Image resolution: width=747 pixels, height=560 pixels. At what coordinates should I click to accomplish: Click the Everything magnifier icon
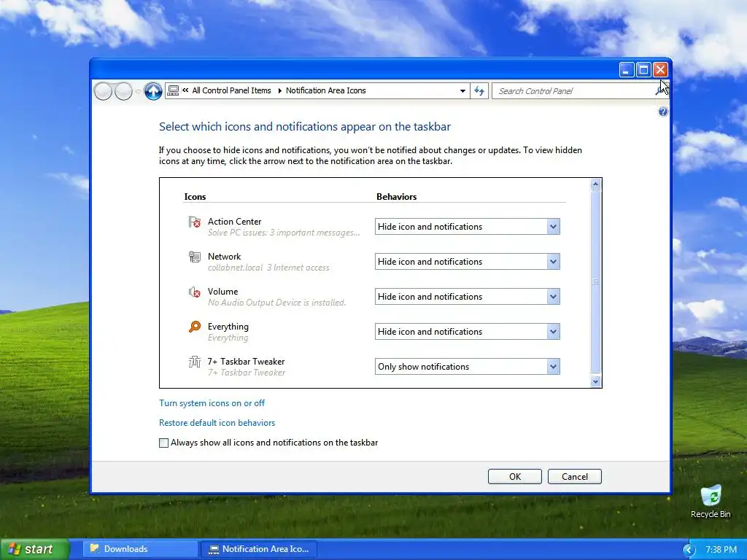(x=194, y=327)
